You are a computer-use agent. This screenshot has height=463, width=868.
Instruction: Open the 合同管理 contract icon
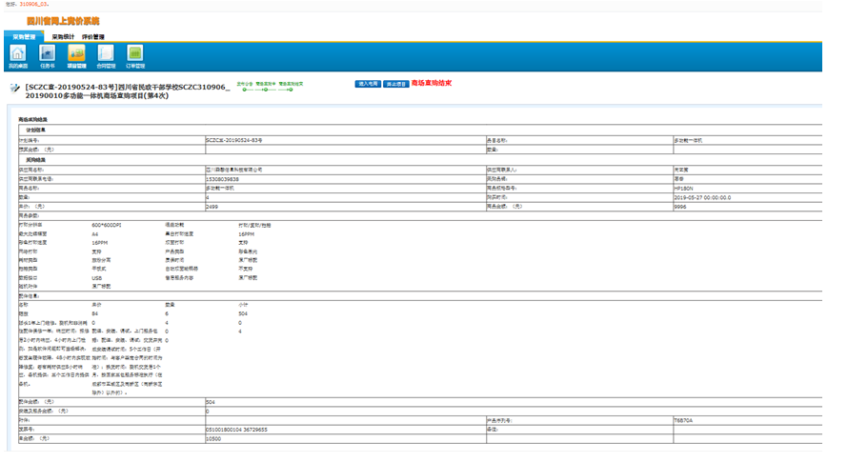pos(106,56)
